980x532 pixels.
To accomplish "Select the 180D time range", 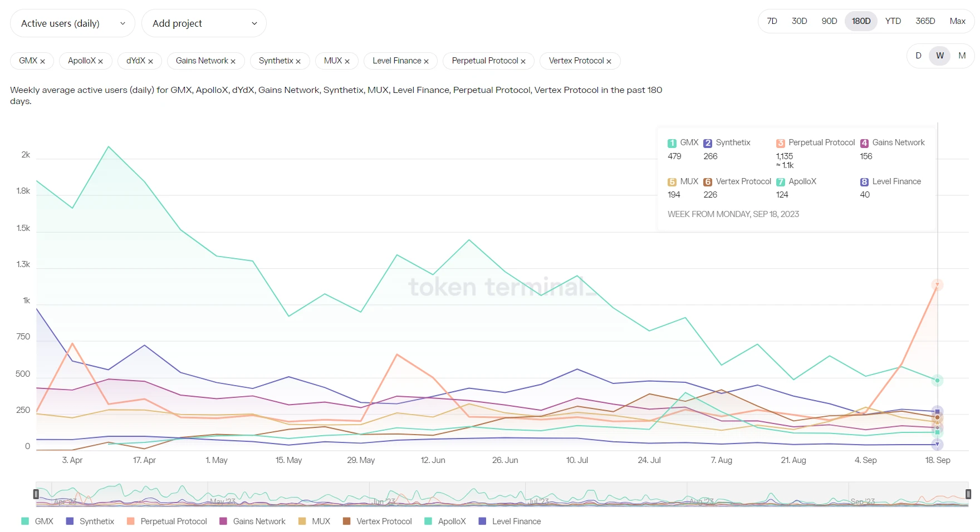I will pos(861,21).
